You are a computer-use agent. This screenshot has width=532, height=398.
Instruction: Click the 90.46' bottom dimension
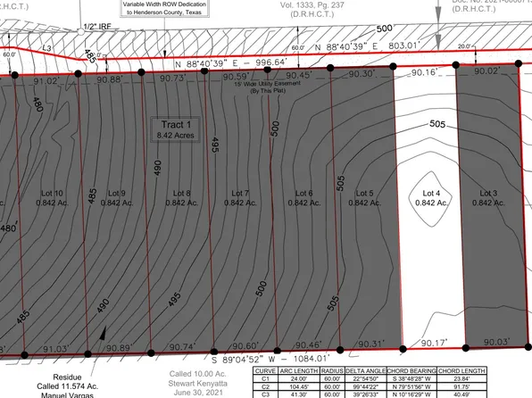click(x=309, y=344)
